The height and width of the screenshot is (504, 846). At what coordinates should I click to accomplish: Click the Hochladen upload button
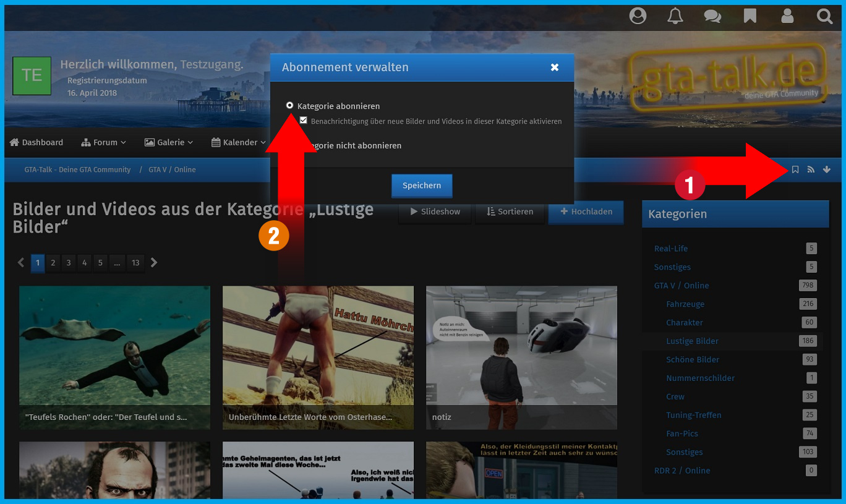586,211
